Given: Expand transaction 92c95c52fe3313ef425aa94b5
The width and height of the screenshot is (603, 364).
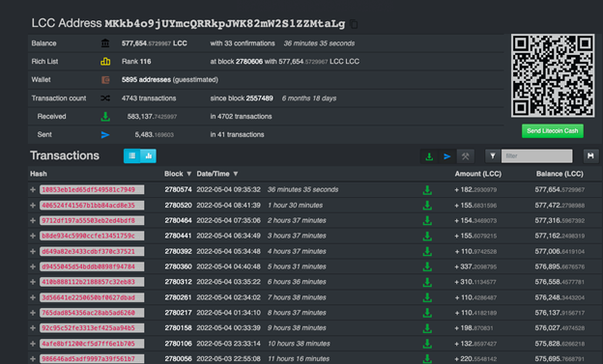Looking at the screenshot, I should [33, 328].
